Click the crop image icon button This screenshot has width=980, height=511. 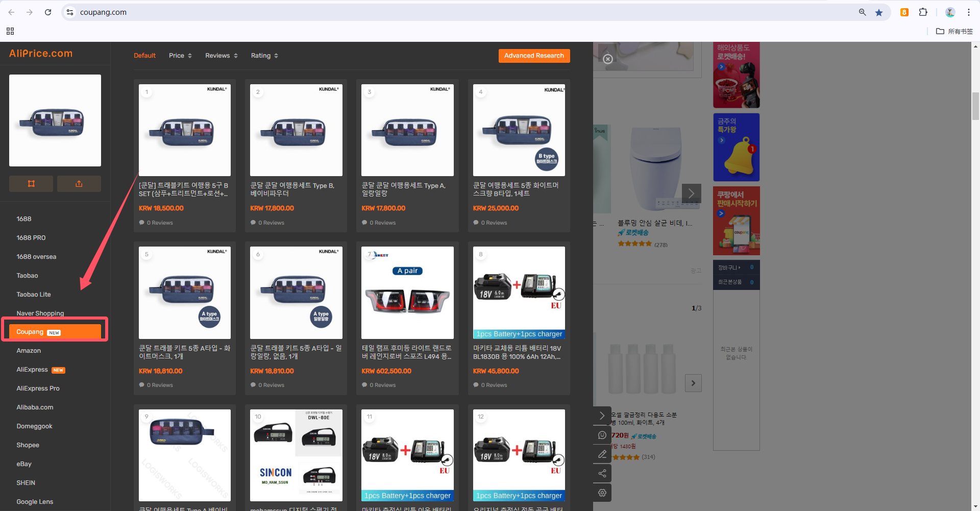tap(31, 184)
